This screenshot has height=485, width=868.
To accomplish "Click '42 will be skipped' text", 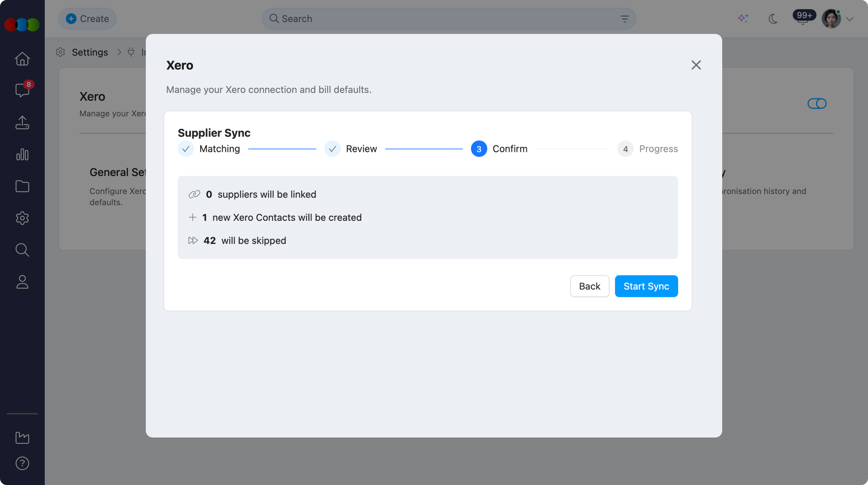I will [245, 240].
